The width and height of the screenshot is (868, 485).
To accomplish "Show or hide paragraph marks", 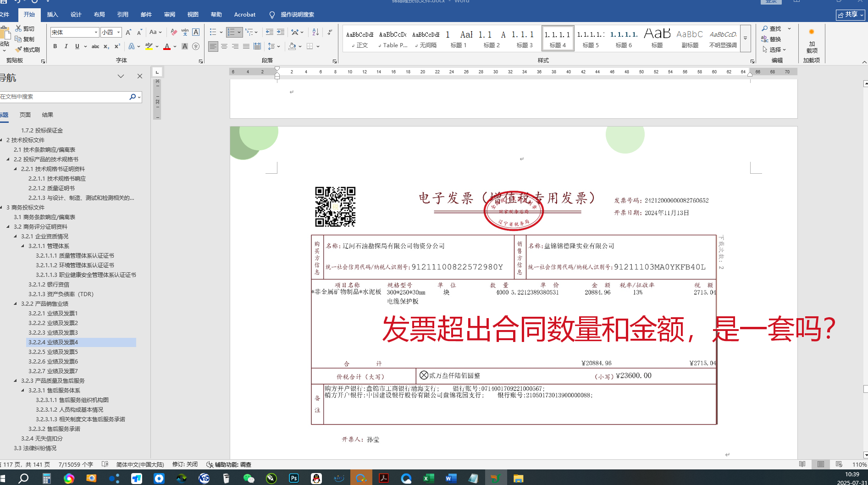I will [330, 32].
